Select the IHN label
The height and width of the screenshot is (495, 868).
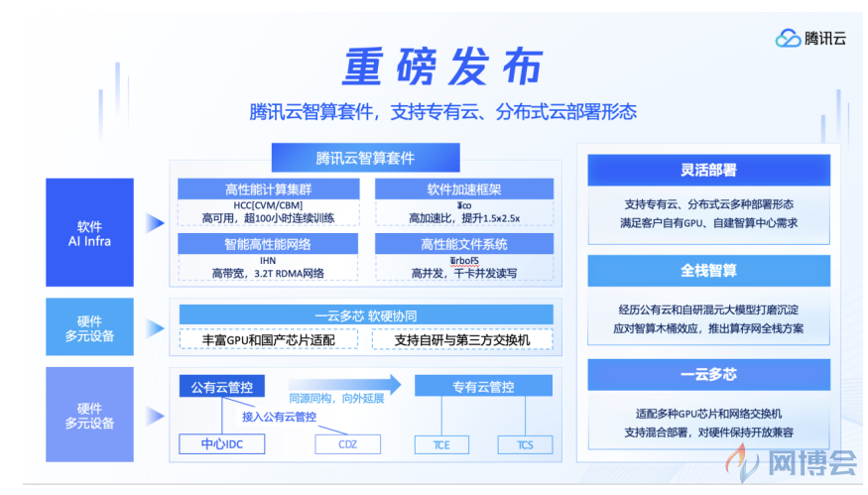coord(268,260)
